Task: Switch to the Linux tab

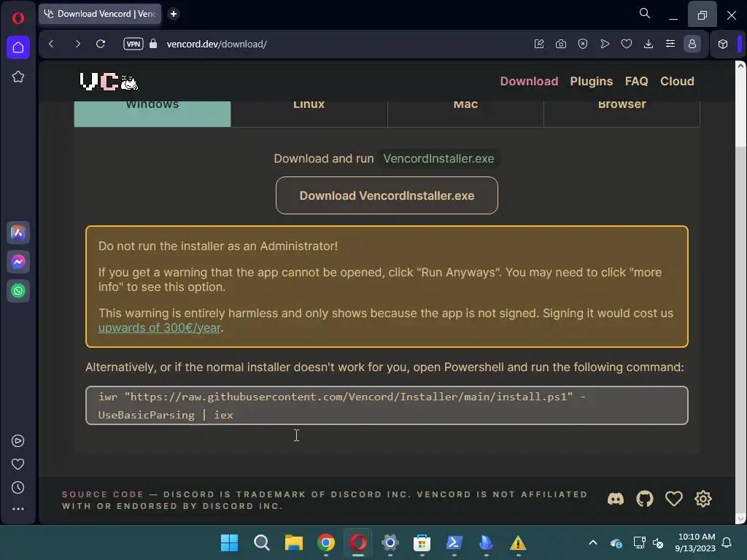Action: pos(309,114)
